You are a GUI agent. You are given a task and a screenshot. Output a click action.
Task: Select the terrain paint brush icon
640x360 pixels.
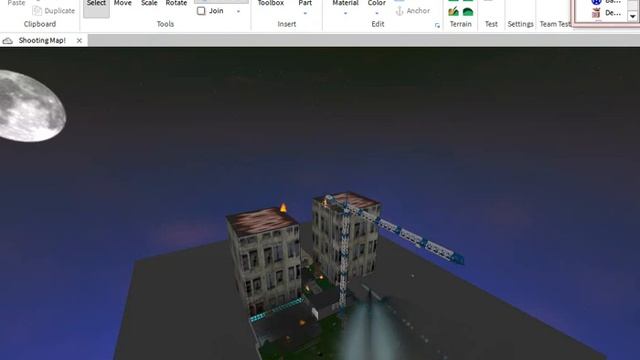(453, 11)
